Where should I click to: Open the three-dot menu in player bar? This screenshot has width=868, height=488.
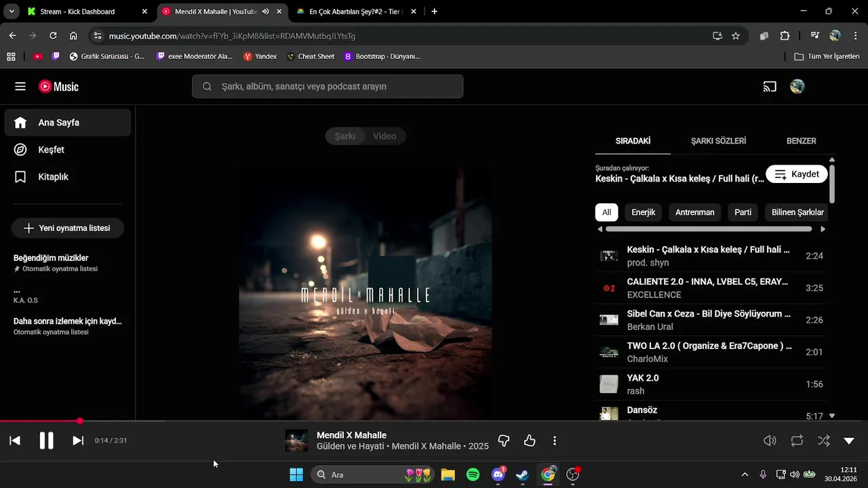[555, 441]
